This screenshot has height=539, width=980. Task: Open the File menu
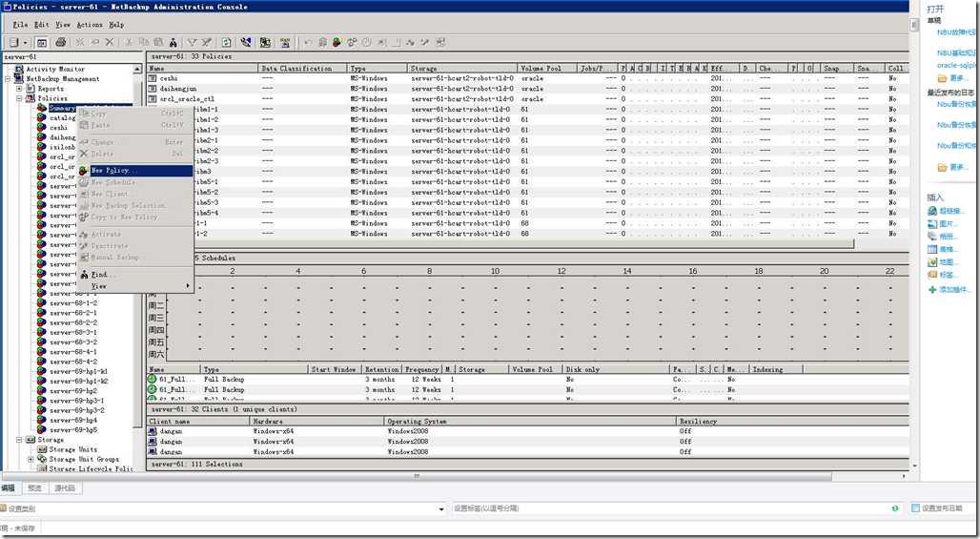pos(20,25)
